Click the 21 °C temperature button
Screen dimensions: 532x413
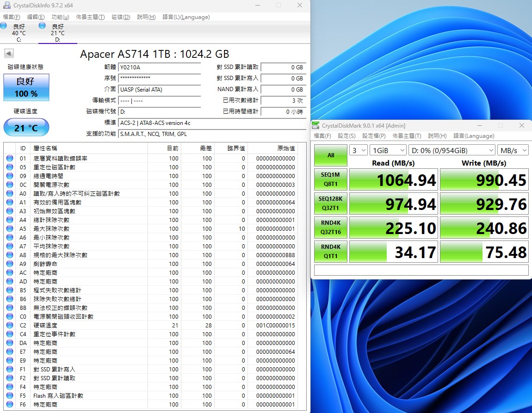(26, 128)
